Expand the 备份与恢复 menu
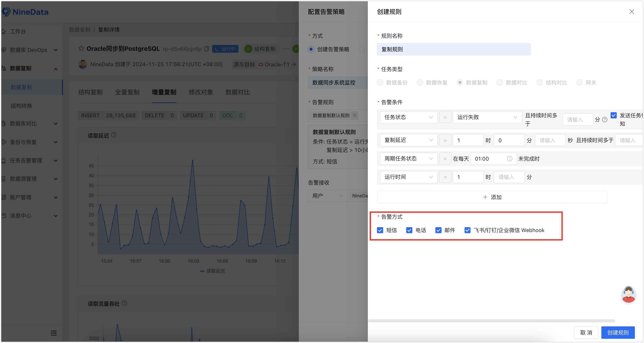The height and width of the screenshot is (343, 644). 56,142
